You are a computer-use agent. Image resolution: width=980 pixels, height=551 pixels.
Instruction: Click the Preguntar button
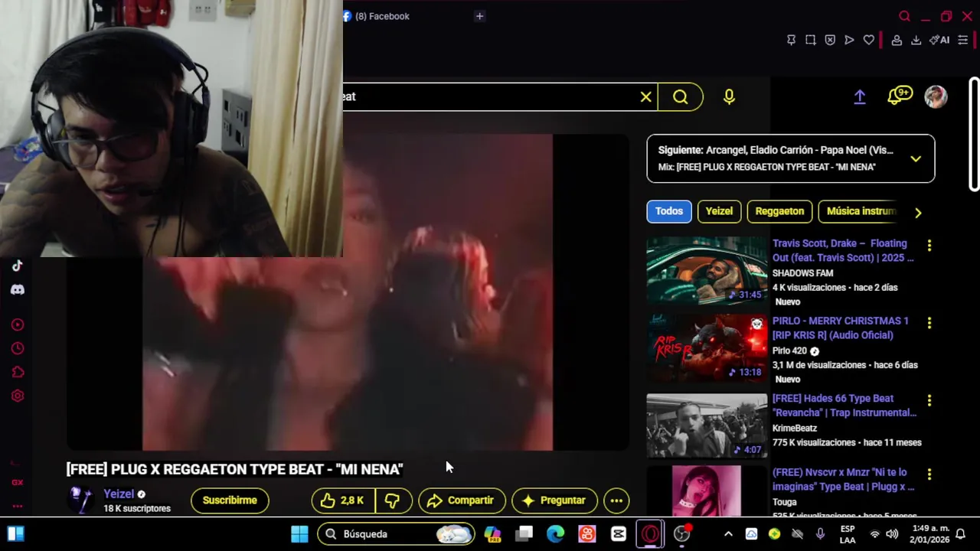(554, 500)
